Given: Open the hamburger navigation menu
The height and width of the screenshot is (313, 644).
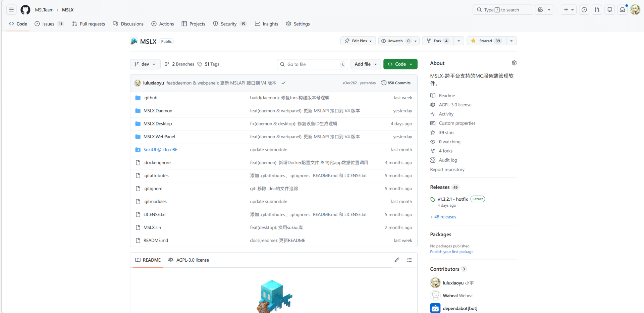Looking at the screenshot, I should 11,10.
